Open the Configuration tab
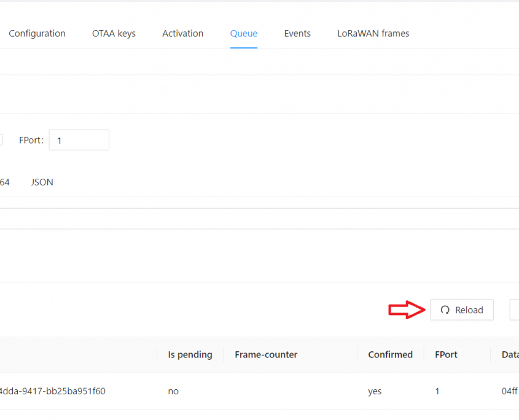519x420 pixels. pos(37,34)
